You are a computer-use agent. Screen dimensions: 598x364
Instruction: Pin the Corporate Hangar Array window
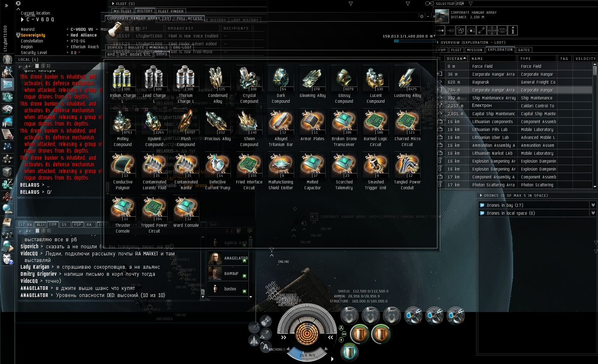point(422,17)
